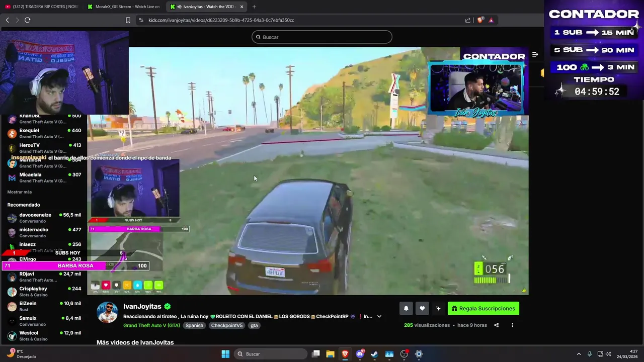Select the Spanish language tag
644x362 pixels.
(x=194, y=325)
